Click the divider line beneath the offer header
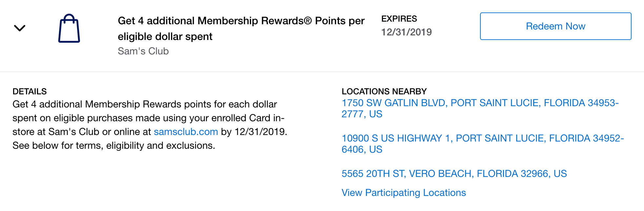644x211 pixels. coord(322,71)
